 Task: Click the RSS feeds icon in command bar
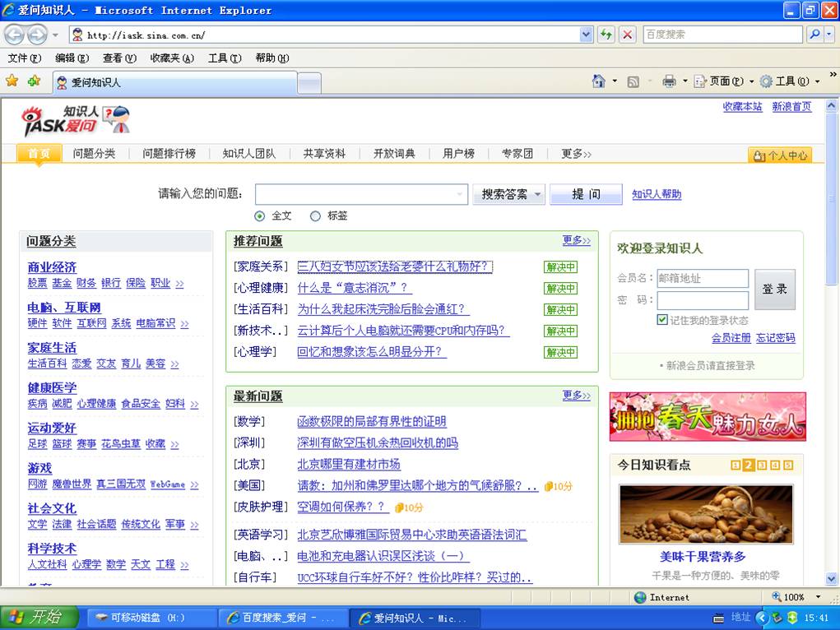(x=633, y=81)
